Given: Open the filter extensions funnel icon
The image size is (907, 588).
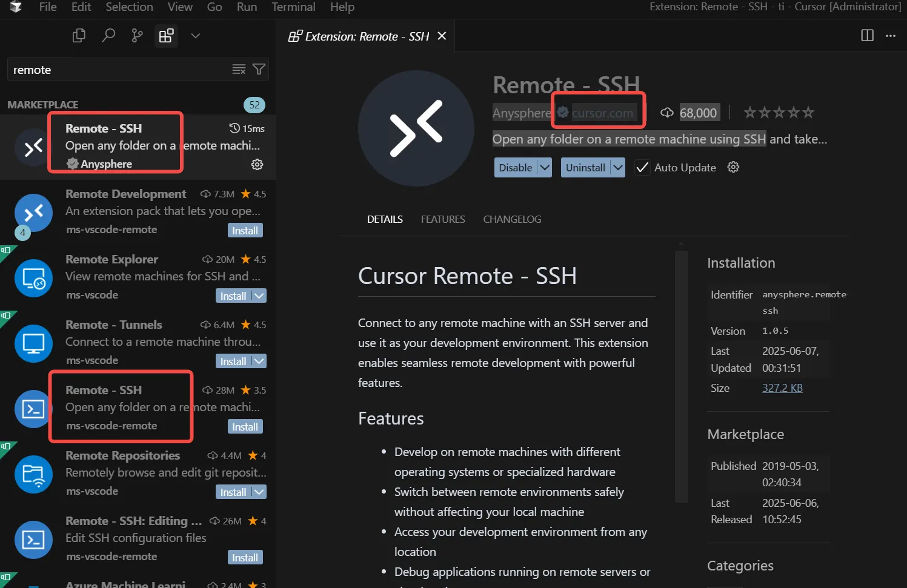Looking at the screenshot, I should (x=259, y=70).
